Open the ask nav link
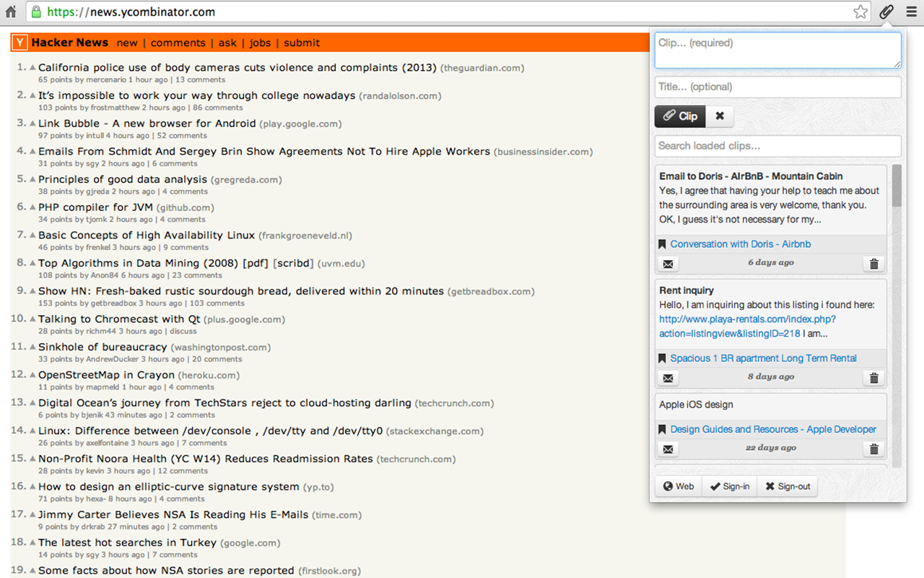The height and width of the screenshot is (578, 924). [x=227, y=43]
